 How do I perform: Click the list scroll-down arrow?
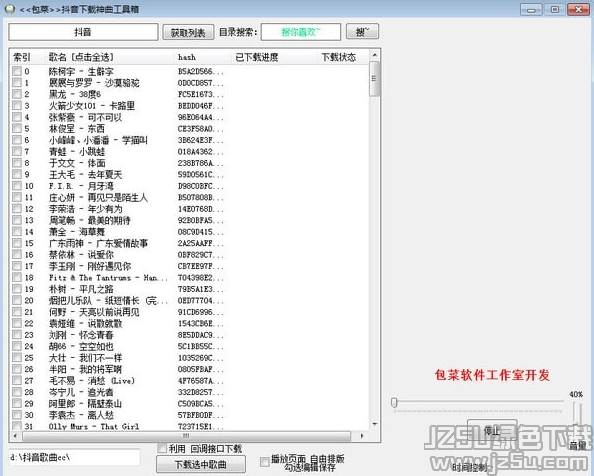(374, 424)
